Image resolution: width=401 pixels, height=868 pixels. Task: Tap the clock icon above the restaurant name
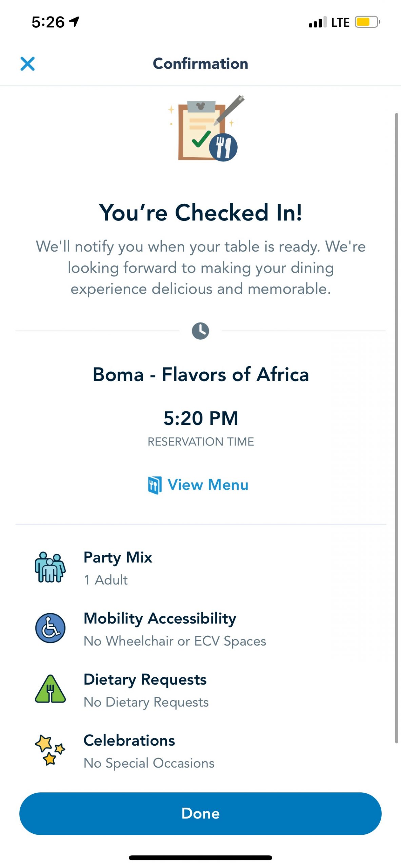[200, 331]
